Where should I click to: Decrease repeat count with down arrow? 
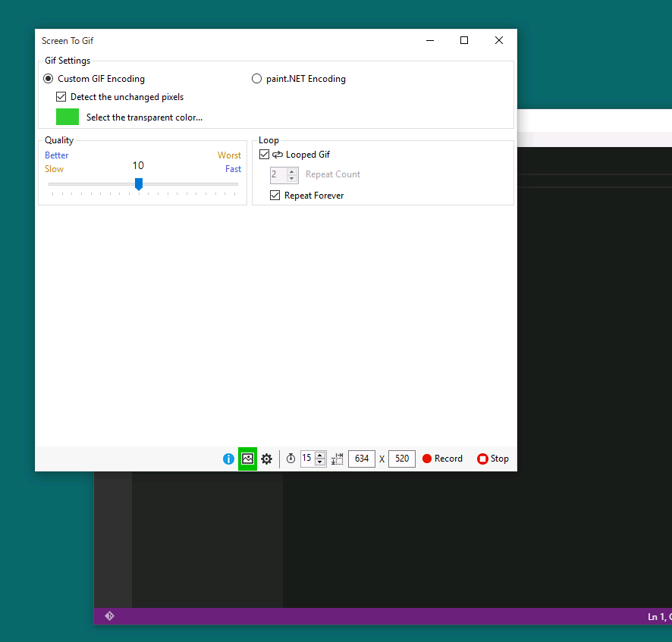click(292, 178)
